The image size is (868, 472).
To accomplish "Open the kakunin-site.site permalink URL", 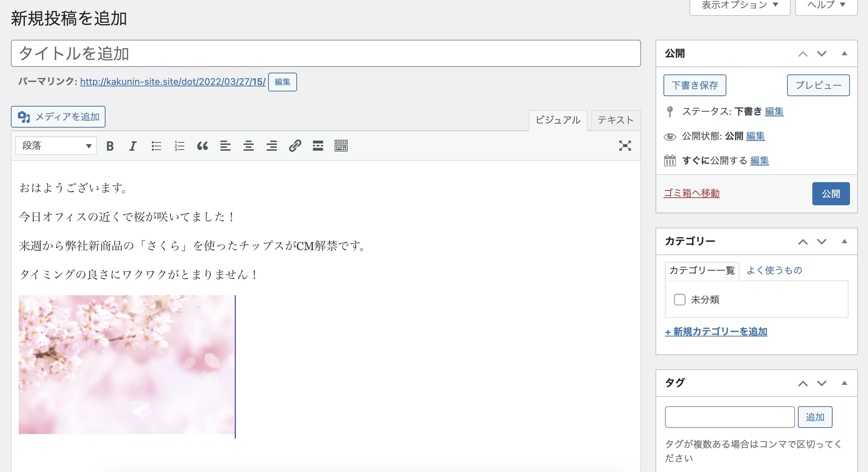I will point(173,82).
